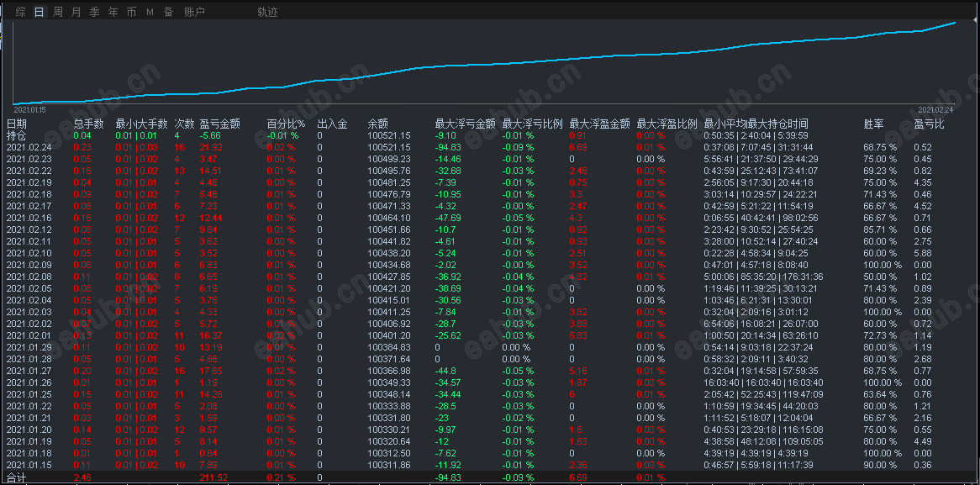
Task: Click the profit ratio value 4.52
Action: click(x=923, y=206)
